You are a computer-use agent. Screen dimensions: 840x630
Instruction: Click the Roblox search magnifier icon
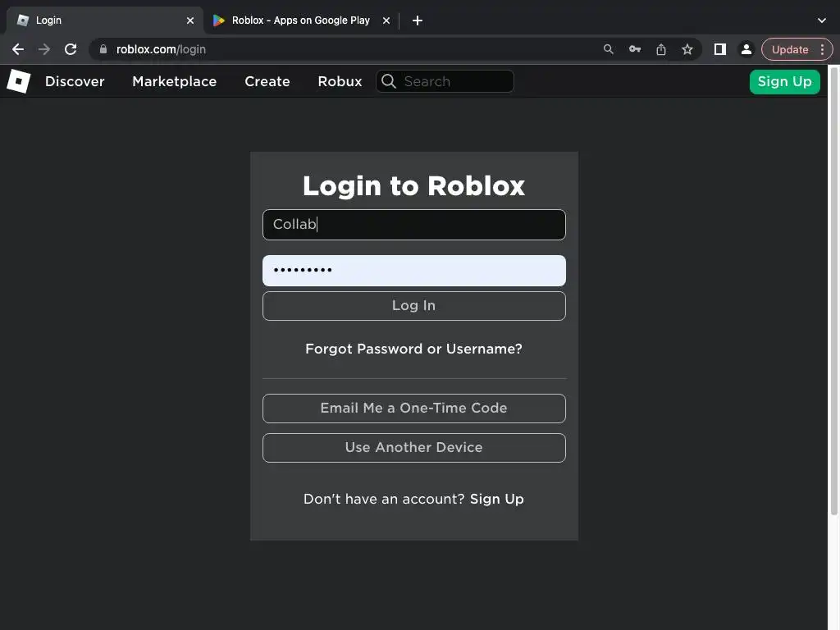pos(389,81)
